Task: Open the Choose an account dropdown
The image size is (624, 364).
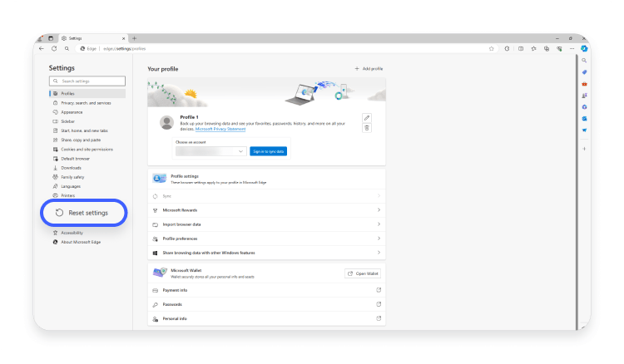Action: [x=210, y=151]
